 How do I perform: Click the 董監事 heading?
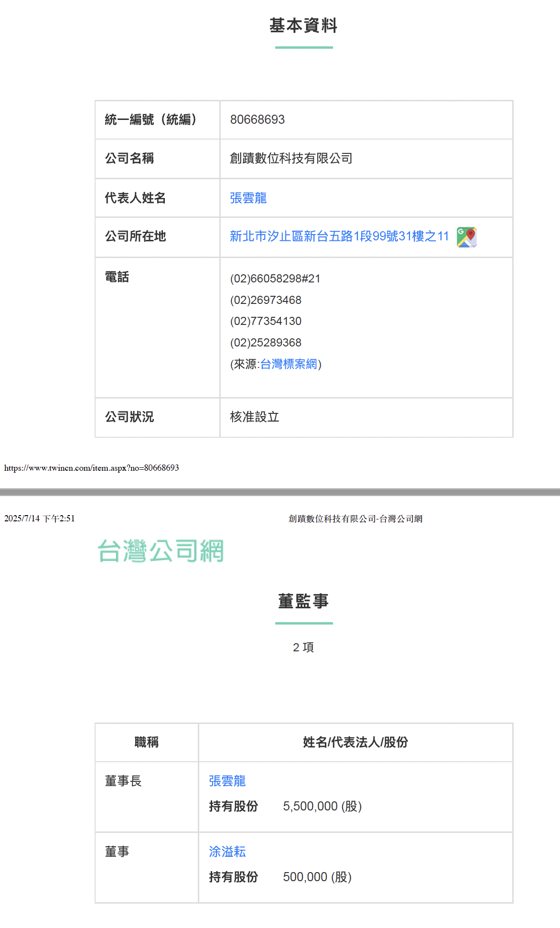pyautogui.click(x=304, y=601)
